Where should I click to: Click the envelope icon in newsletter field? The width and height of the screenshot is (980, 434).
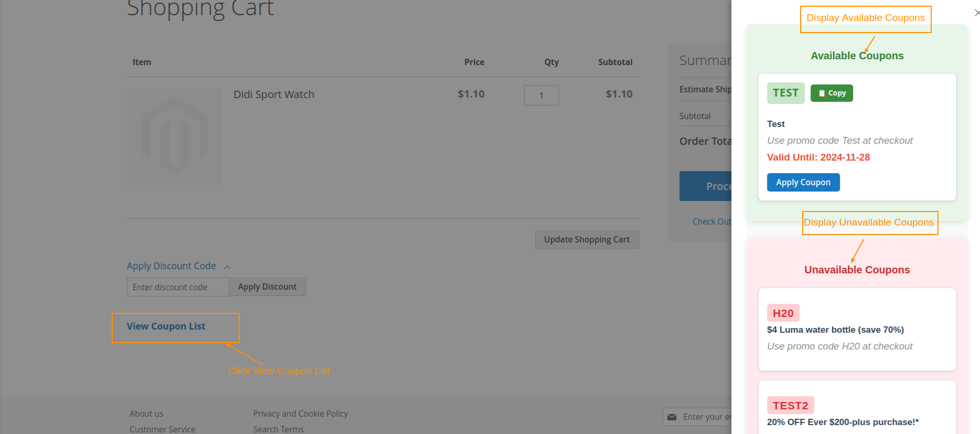pyautogui.click(x=672, y=417)
